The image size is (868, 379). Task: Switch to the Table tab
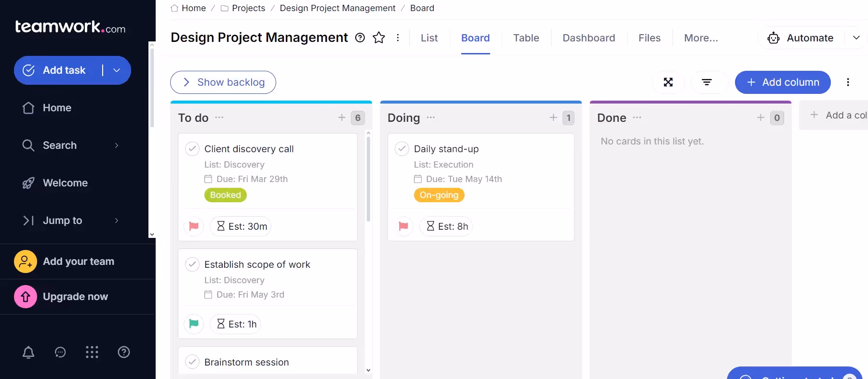tap(526, 38)
